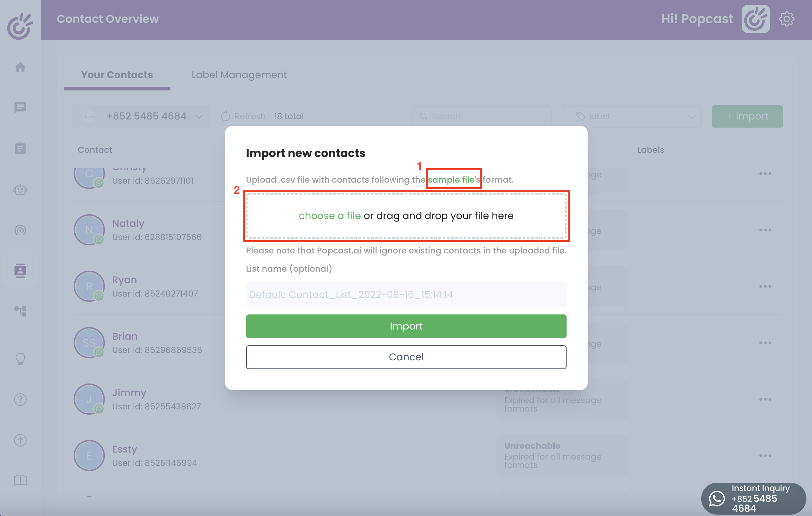The width and height of the screenshot is (812, 516).
Task: Open options menu for Jimmy contact
Action: point(765,399)
